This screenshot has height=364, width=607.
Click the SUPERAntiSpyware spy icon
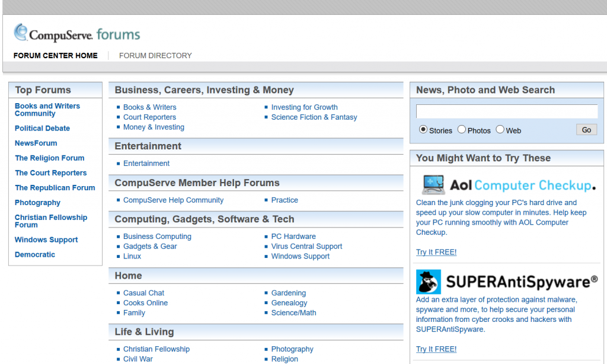point(428,282)
